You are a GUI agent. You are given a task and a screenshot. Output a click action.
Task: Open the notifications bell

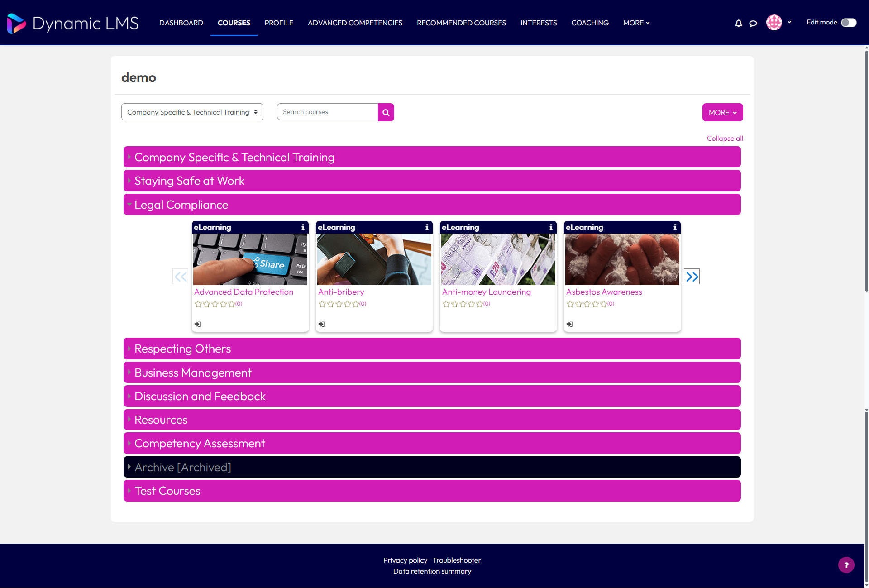[739, 23]
